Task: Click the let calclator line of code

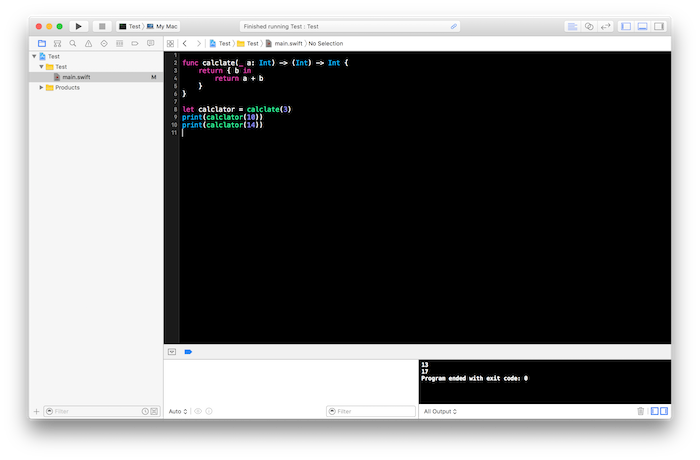Action: tap(237, 109)
